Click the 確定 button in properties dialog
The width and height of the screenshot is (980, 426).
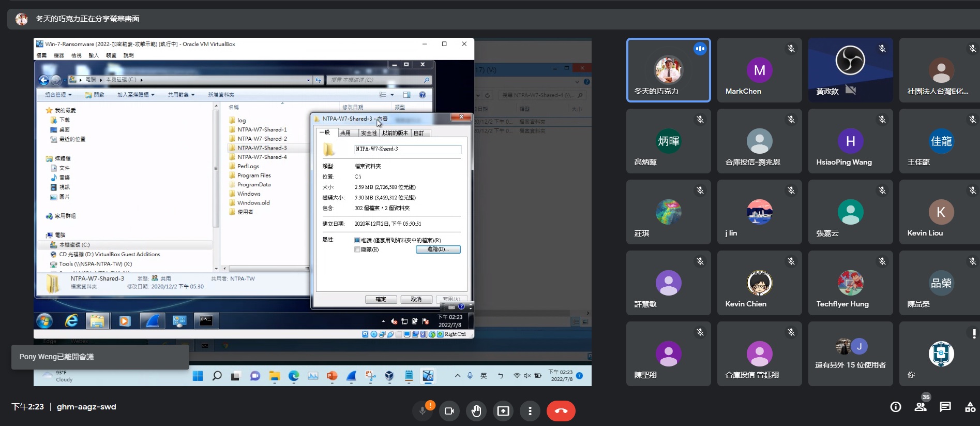tap(381, 299)
